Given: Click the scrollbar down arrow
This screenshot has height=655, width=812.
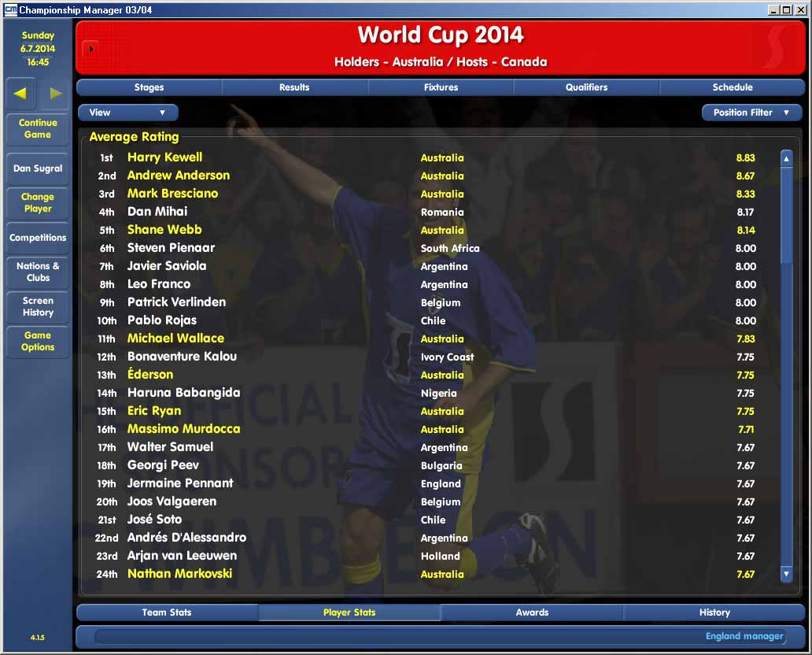Looking at the screenshot, I should pyautogui.click(x=786, y=574).
